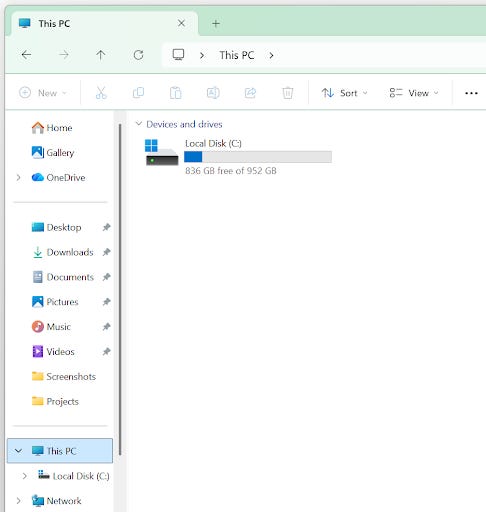Open Local Disk (C:) drive tile
The width and height of the screenshot is (486, 512).
pos(238,157)
